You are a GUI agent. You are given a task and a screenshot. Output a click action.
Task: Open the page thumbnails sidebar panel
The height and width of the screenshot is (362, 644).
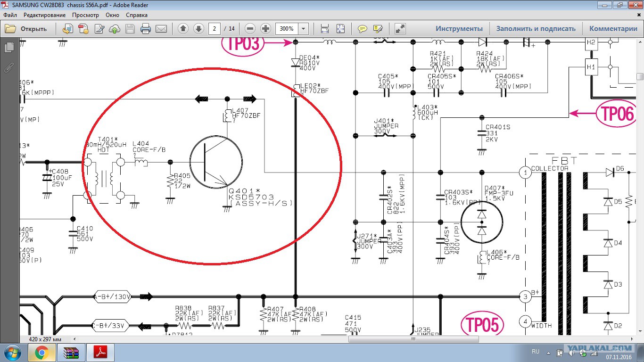[9, 48]
